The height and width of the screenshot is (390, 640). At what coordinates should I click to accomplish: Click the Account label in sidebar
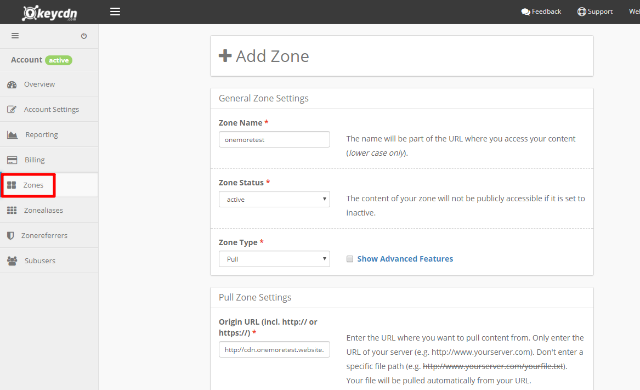tap(26, 60)
